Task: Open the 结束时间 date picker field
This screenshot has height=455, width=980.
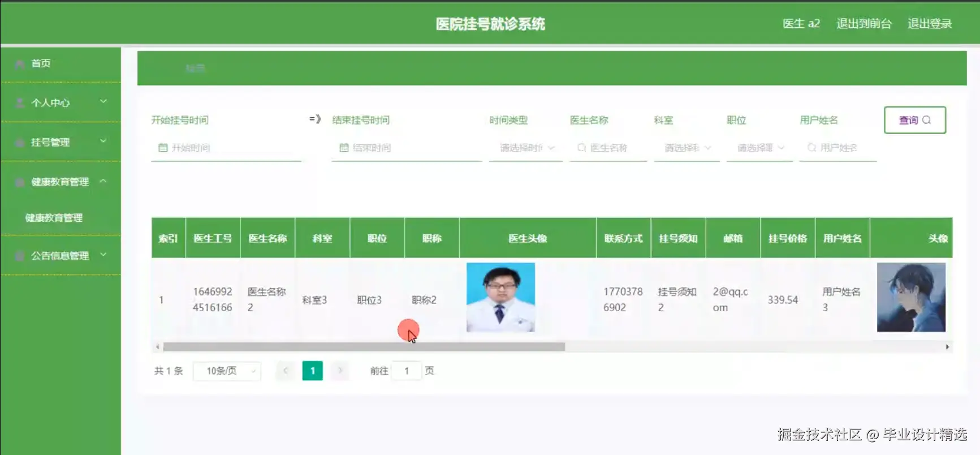Action: click(407, 148)
